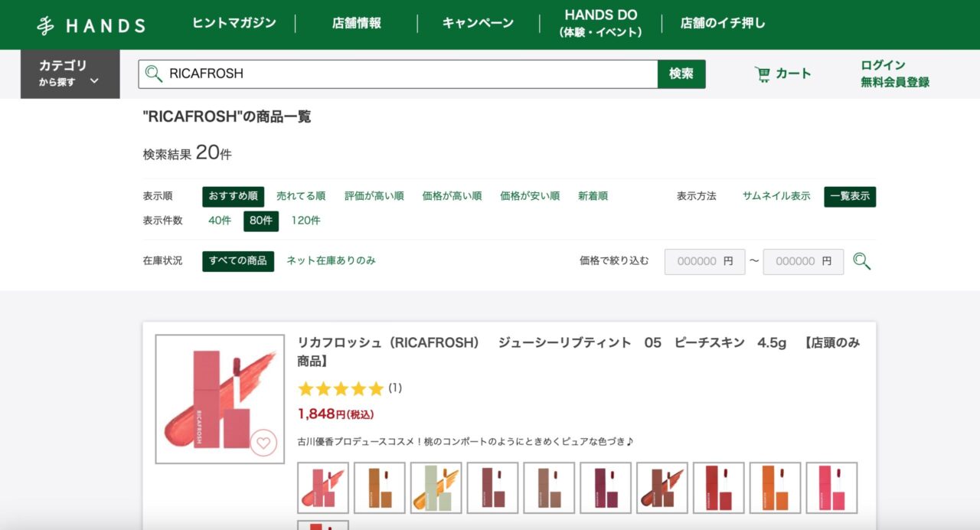This screenshot has width=980, height=530.
Task: Open the ログイン link
Action: tap(883, 65)
